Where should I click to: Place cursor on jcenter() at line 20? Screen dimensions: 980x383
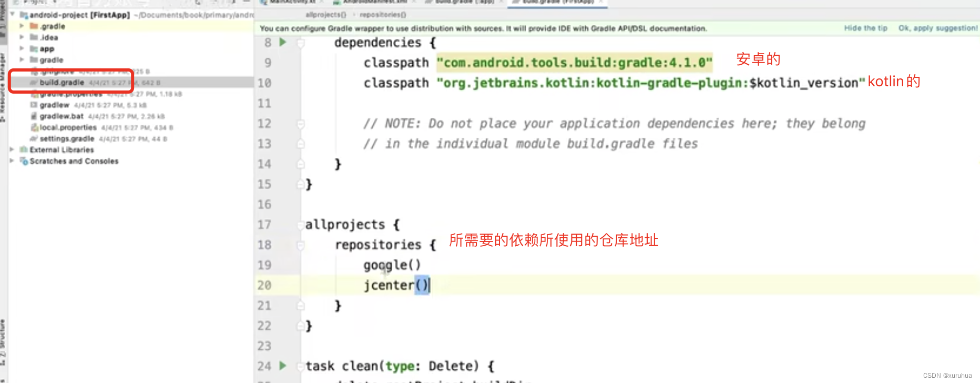pyautogui.click(x=396, y=285)
